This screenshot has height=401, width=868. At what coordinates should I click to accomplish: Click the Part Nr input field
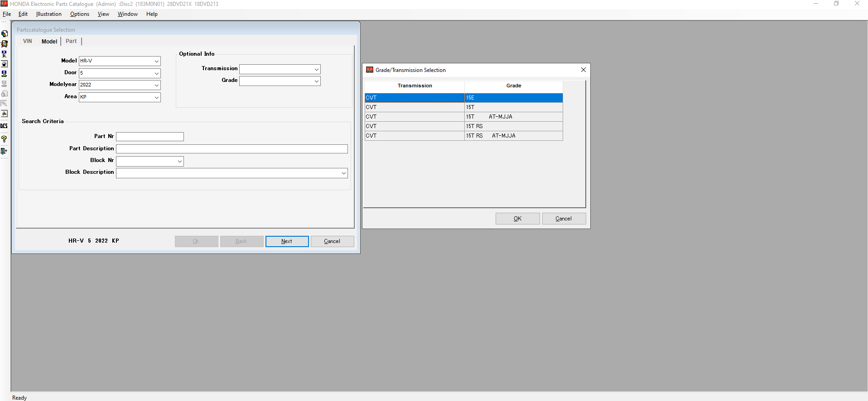[150, 137]
